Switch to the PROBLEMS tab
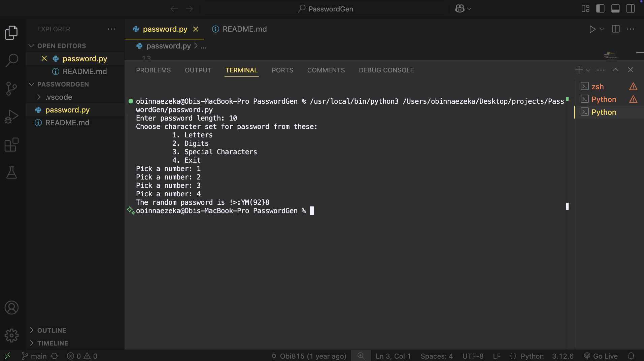644x361 pixels. 153,70
